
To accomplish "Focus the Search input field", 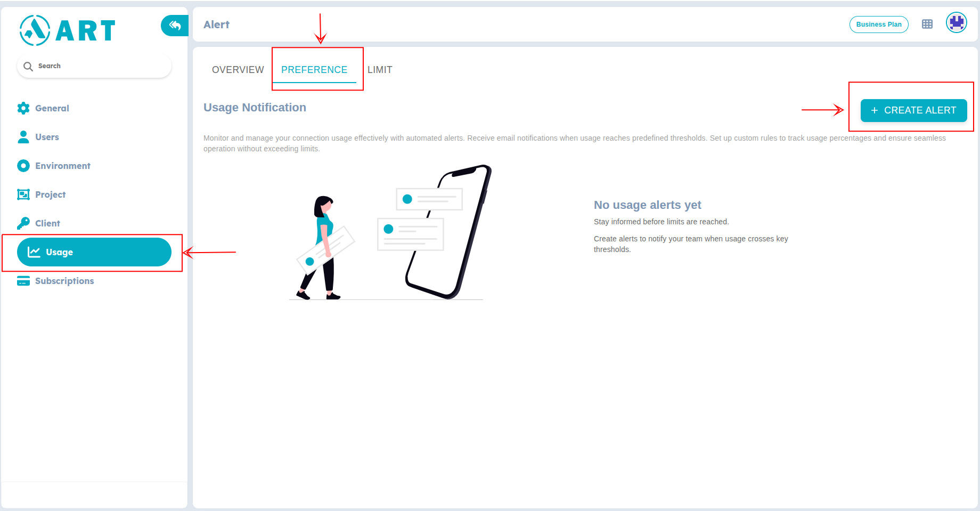I will click(94, 66).
